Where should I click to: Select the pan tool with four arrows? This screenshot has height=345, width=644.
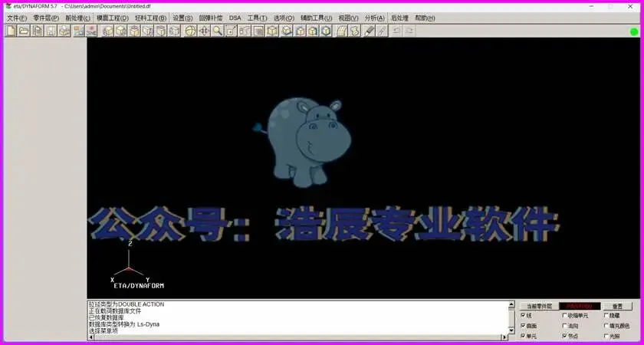coord(204,31)
